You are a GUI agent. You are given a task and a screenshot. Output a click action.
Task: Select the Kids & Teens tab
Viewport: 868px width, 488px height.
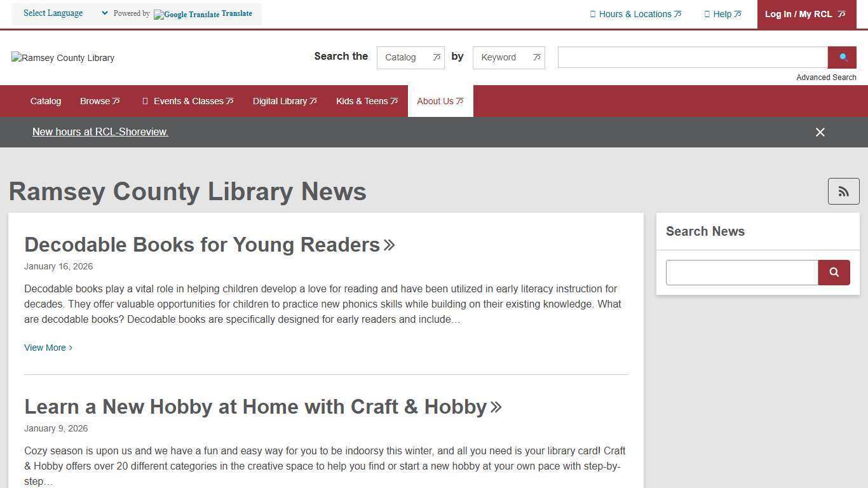click(366, 100)
